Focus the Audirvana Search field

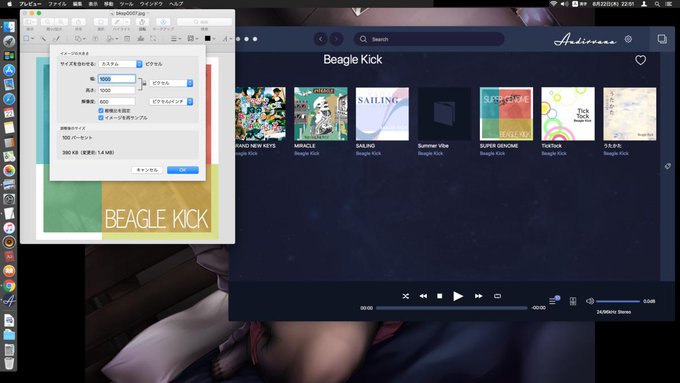pos(429,39)
